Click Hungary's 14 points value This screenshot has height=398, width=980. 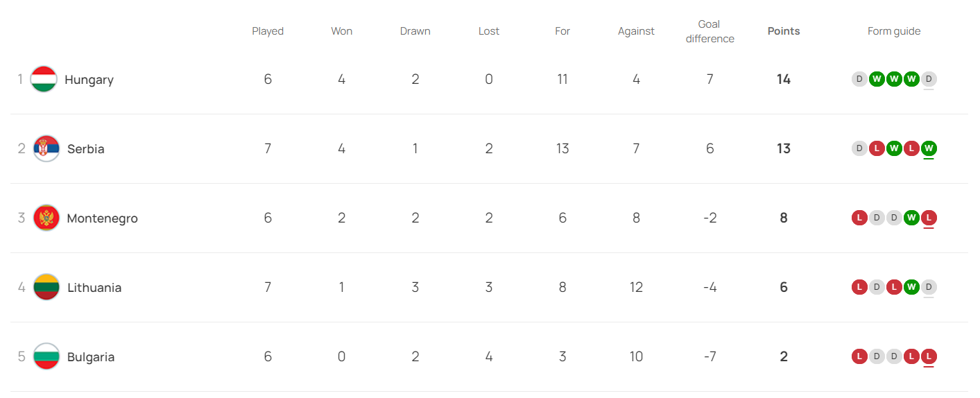point(784,79)
